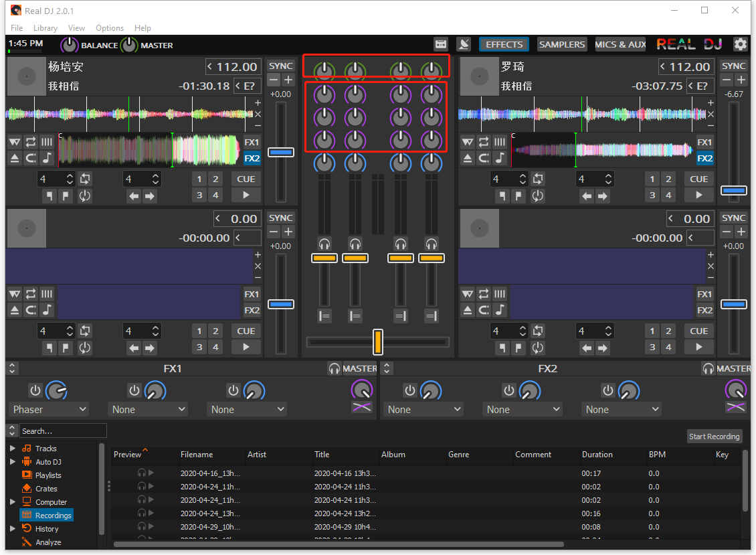This screenshot has width=756, height=555.
Task: Select the recorder cassette icon in the toolbar
Action: 441,44
